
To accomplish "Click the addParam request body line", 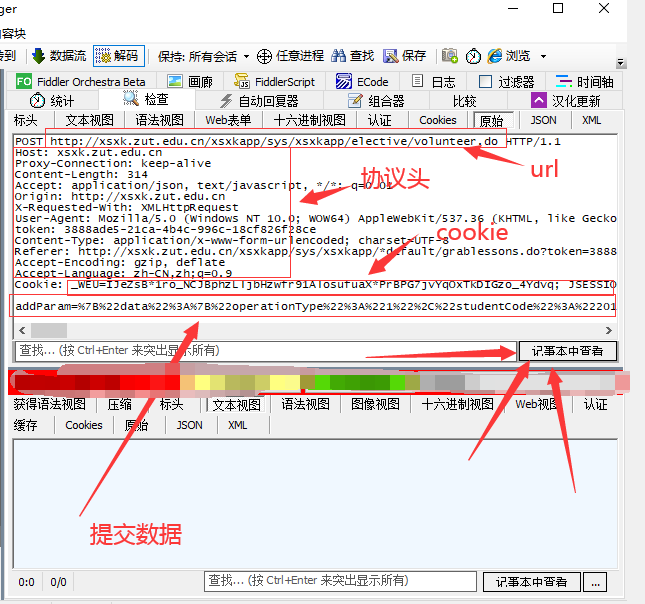I will (x=315, y=306).
